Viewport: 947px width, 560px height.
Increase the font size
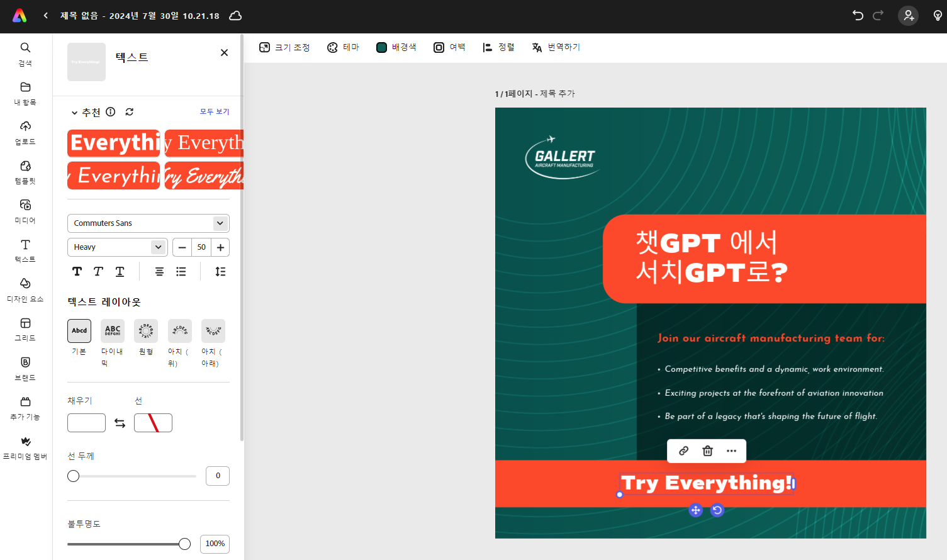point(220,247)
